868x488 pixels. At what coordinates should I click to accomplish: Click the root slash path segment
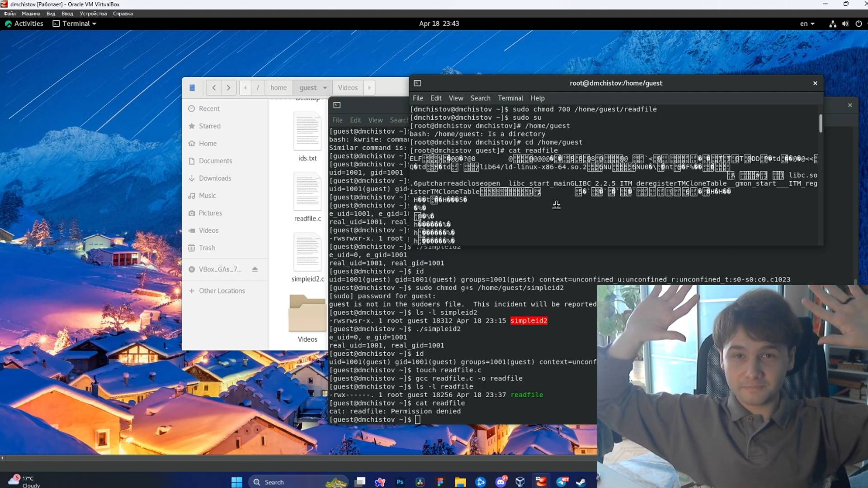click(258, 88)
